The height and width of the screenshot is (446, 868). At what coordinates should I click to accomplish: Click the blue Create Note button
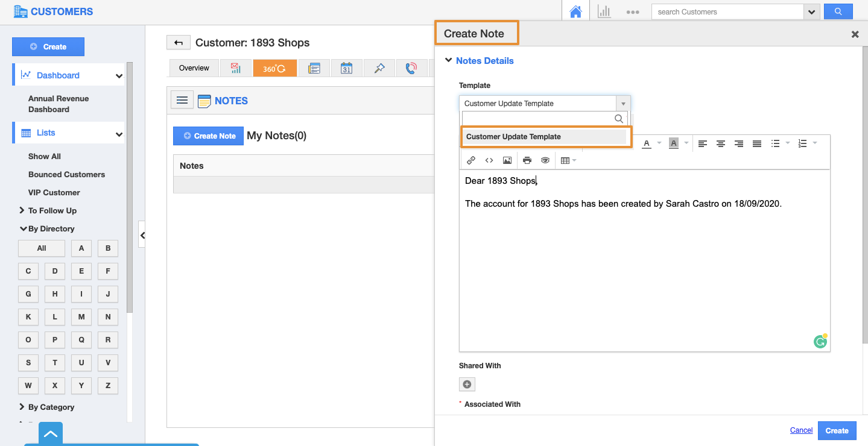coord(208,136)
